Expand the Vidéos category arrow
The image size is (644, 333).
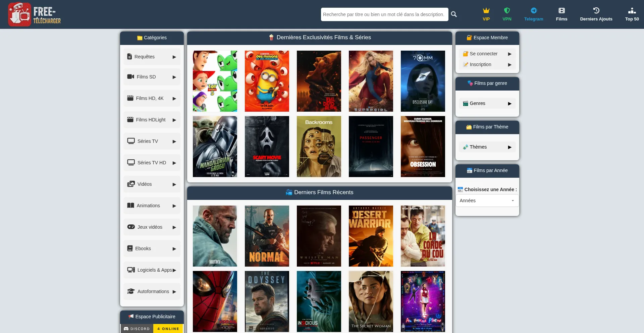(x=174, y=184)
